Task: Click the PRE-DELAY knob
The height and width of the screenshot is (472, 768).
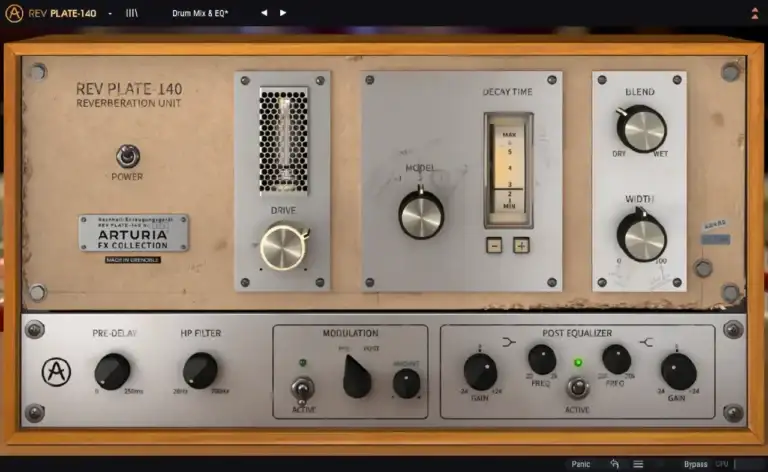Action: 112,371
